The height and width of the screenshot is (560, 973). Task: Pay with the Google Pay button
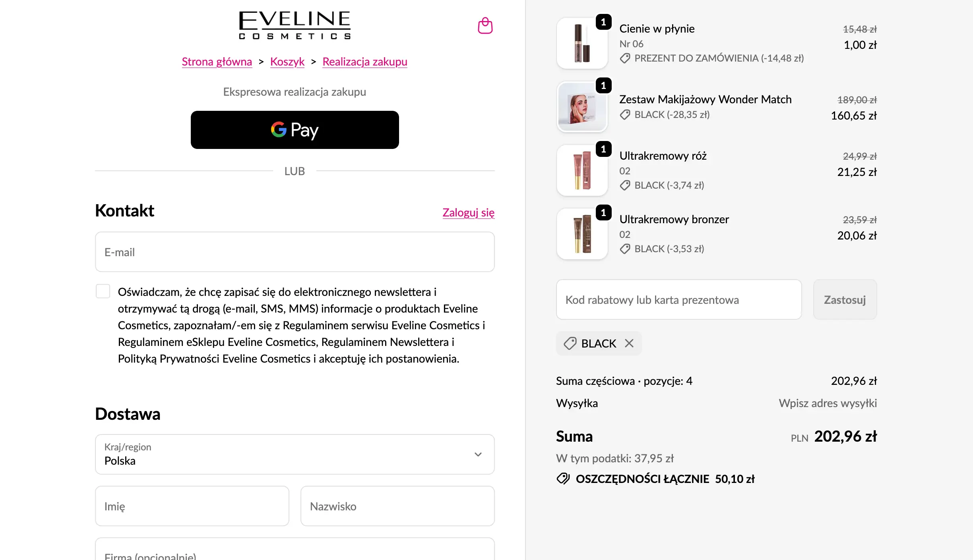tap(295, 130)
